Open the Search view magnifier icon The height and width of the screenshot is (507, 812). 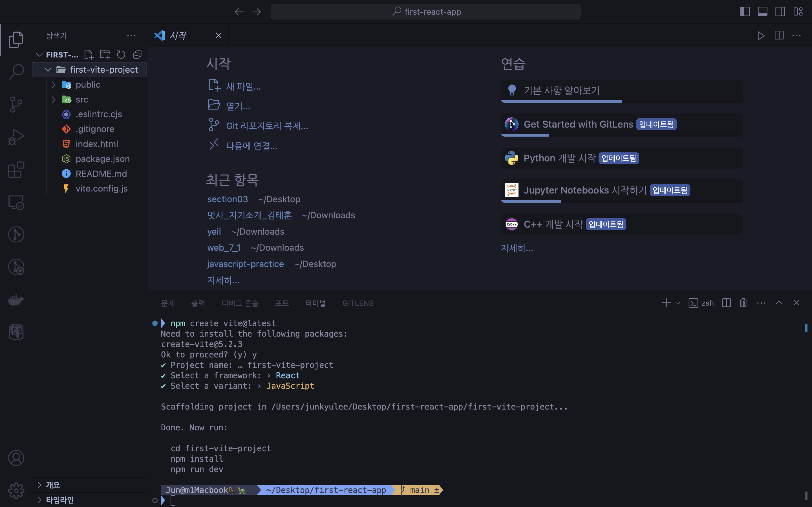tap(16, 72)
